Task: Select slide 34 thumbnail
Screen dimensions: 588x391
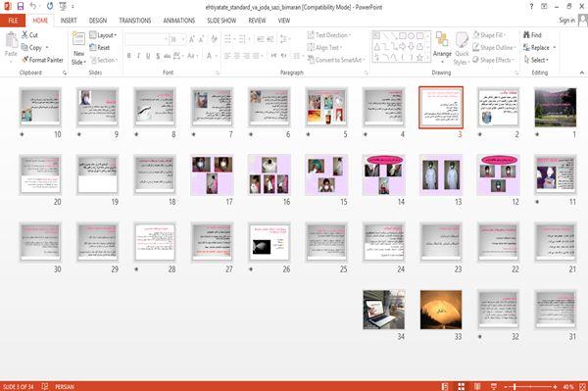Action: [383, 310]
